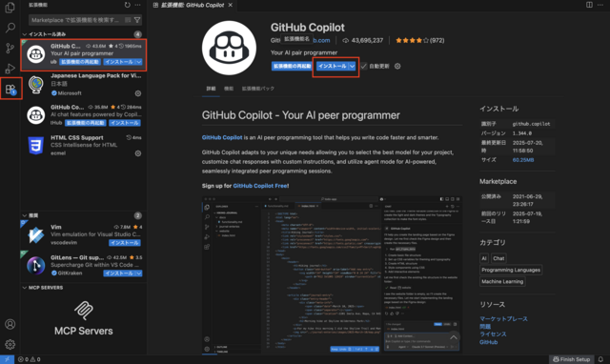Screen dimensions: 610x364
Task: Restart extensions from details page
Action: [292, 66]
